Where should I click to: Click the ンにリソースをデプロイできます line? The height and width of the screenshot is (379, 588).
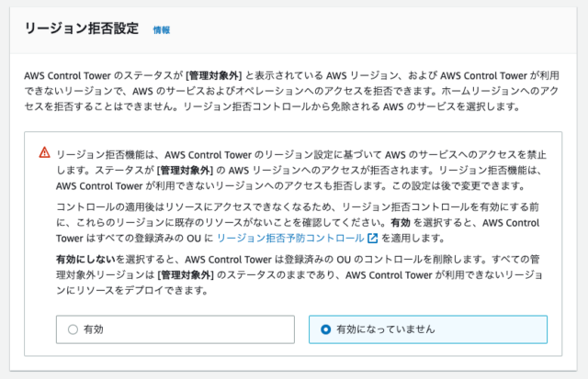pyautogui.click(x=132, y=291)
